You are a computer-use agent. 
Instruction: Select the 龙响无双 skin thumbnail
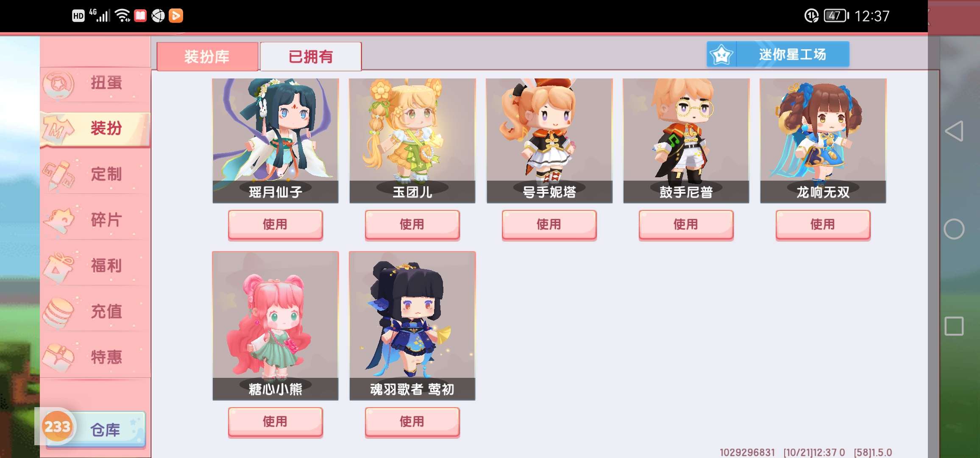pyautogui.click(x=823, y=141)
